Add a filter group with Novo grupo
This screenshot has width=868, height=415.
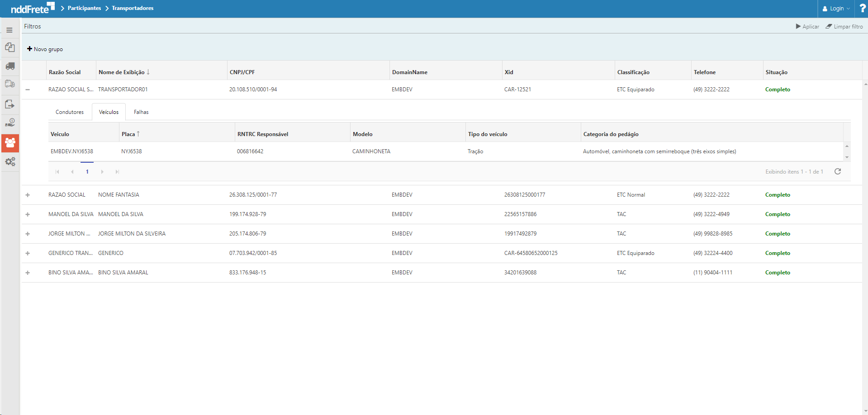click(45, 49)
